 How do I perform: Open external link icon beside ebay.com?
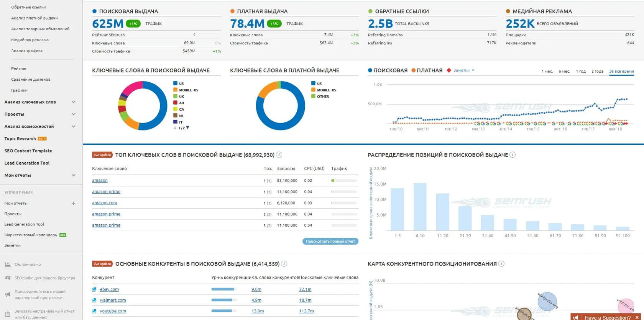[94, 290]
